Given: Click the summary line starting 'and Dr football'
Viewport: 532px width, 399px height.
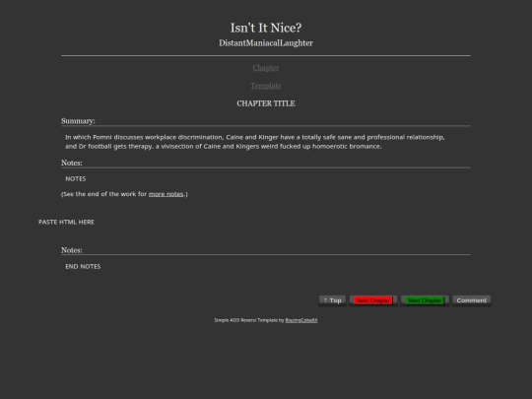Looking at the screenshot, I should click(x=224, y=146).
